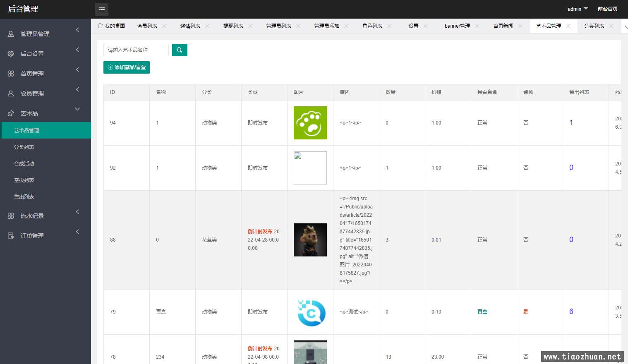Go to 前台首页 link
The image size is (628, 364).
point(608,9)
